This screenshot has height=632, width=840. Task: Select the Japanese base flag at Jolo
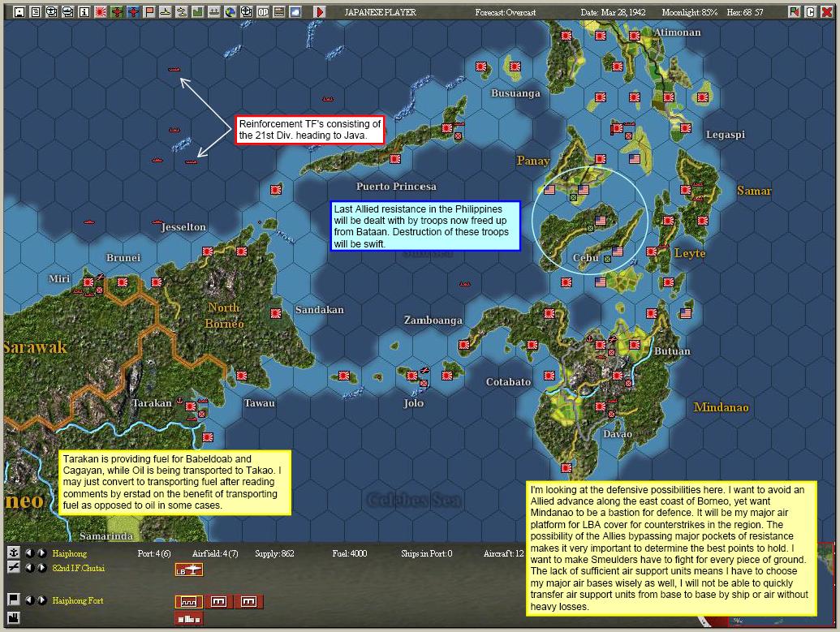point(411,376)
